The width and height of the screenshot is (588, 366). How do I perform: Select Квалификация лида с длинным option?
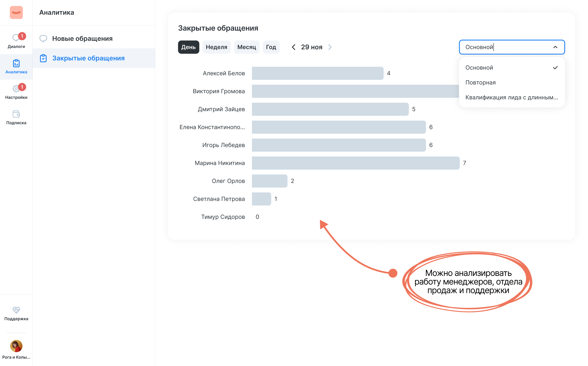(x=511, y=97)
